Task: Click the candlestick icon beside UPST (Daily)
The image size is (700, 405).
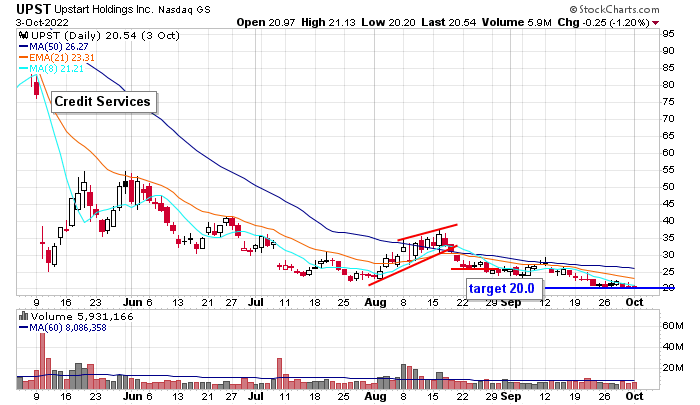Action: 24,35
